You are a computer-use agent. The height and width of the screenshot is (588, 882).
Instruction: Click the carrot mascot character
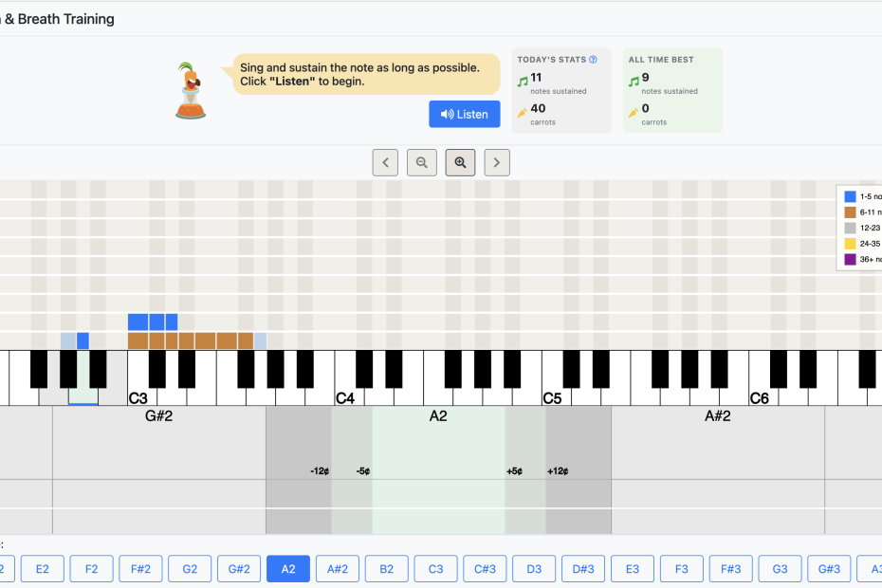pos(191,91)
